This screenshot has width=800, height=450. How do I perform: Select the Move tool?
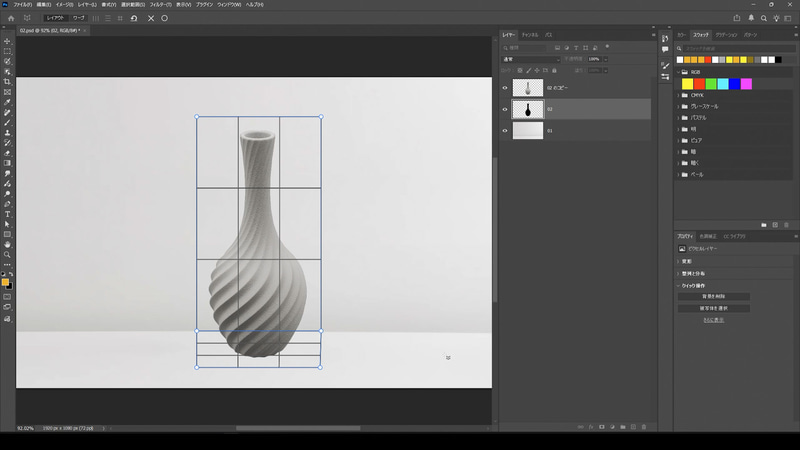7,41
